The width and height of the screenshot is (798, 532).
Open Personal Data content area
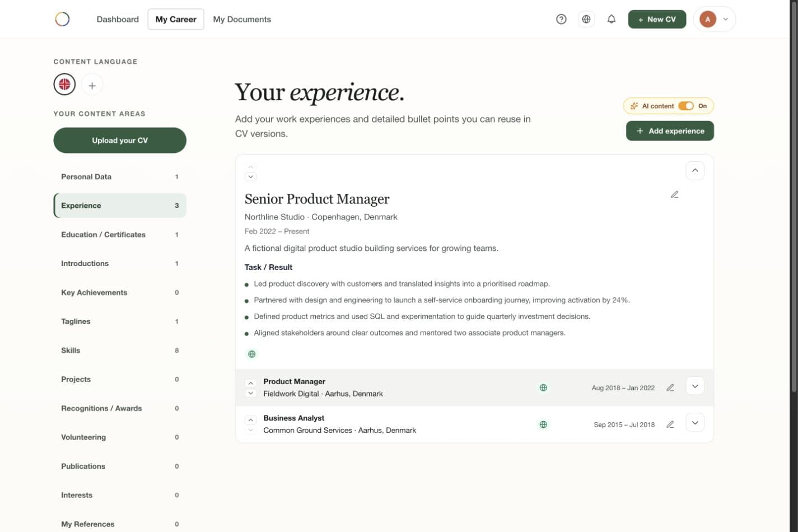tap(120, 177)
